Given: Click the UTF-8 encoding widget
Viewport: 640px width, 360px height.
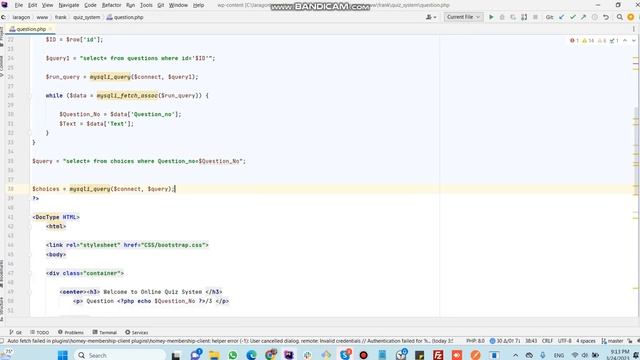Looking at the screenshot, I should pyautogui.click(x=564, y=341).
